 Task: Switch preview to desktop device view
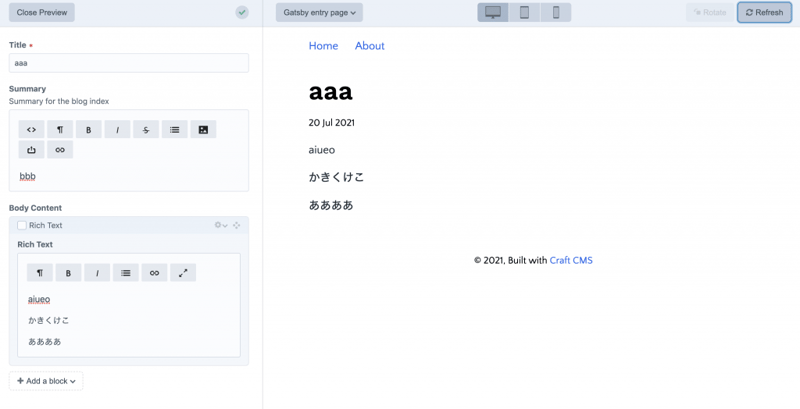click(493, 13)
